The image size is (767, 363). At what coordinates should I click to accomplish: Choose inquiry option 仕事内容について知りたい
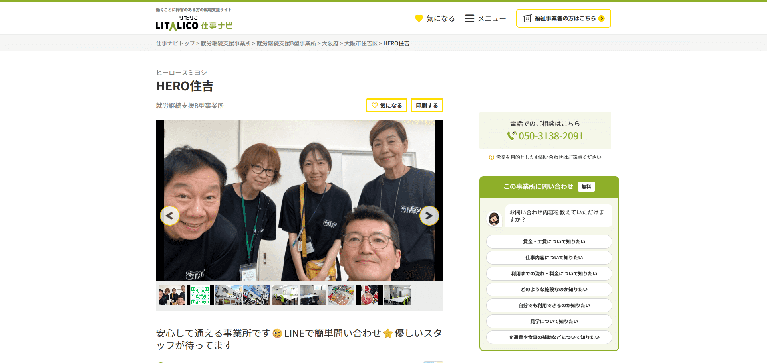click(549, 257)
